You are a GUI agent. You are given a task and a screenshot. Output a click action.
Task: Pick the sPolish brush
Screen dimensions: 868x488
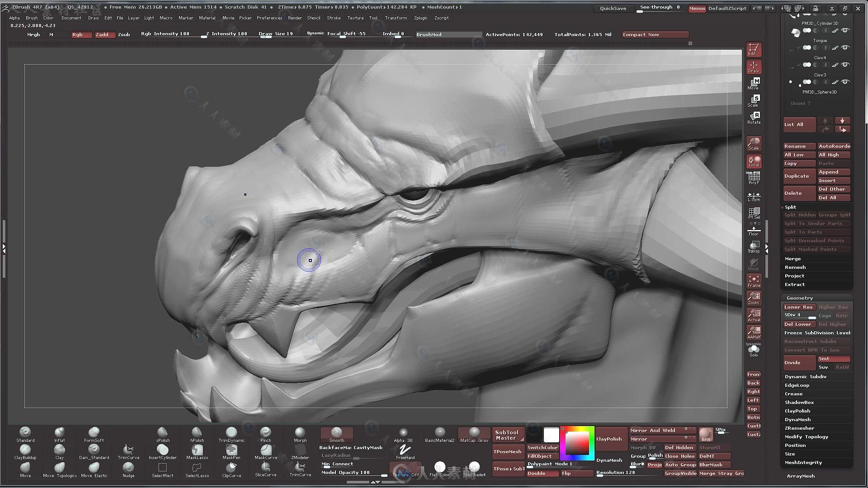pyautogui.click(x=163, y=434)
